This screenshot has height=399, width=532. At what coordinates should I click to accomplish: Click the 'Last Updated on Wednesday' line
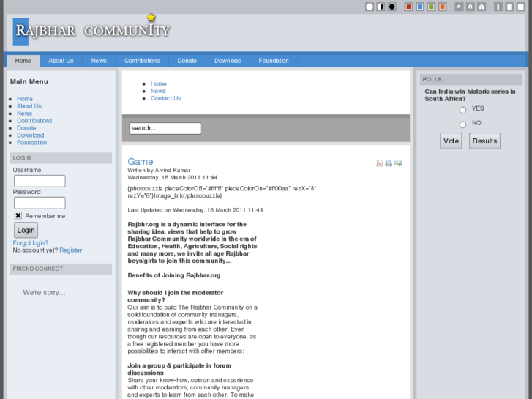click(x=195, y=210)
